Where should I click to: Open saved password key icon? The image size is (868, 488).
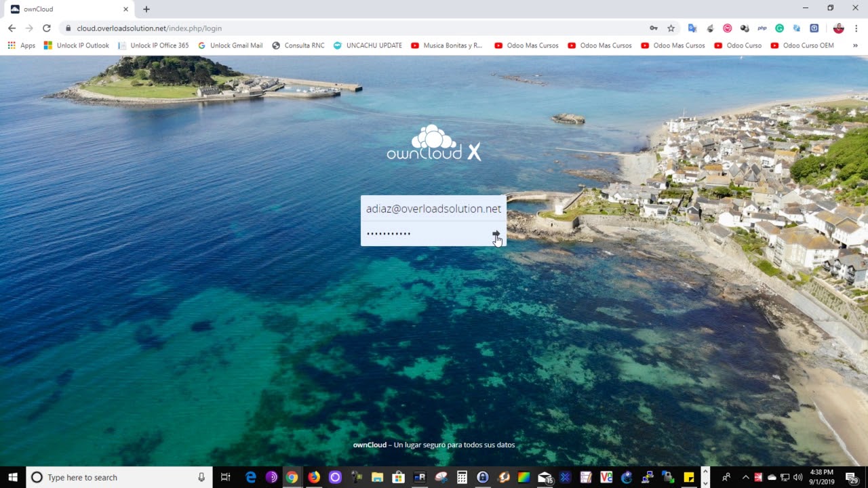(654, 28)
